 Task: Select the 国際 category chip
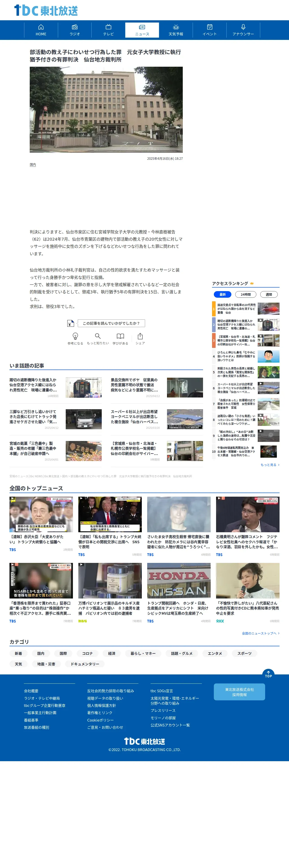63,654
